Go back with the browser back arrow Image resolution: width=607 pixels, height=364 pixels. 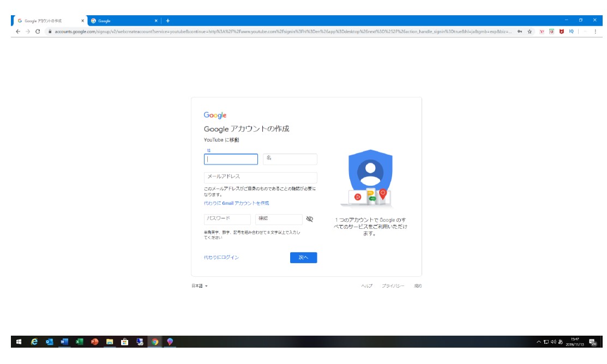17,32
